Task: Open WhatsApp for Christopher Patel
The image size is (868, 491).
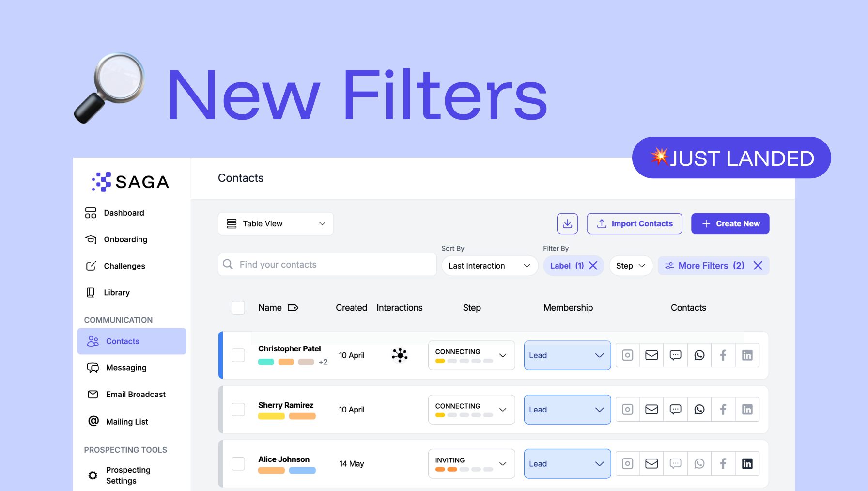Action: tap(699, 355)
